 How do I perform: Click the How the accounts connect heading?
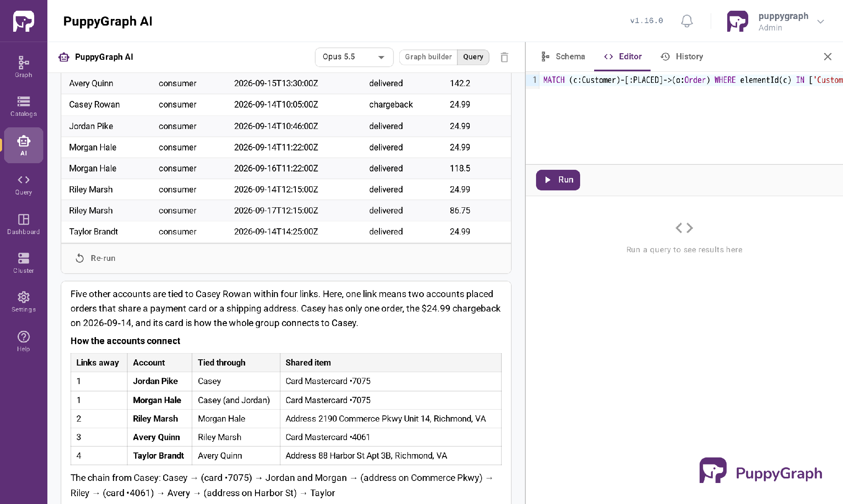[x=125, y=341]
